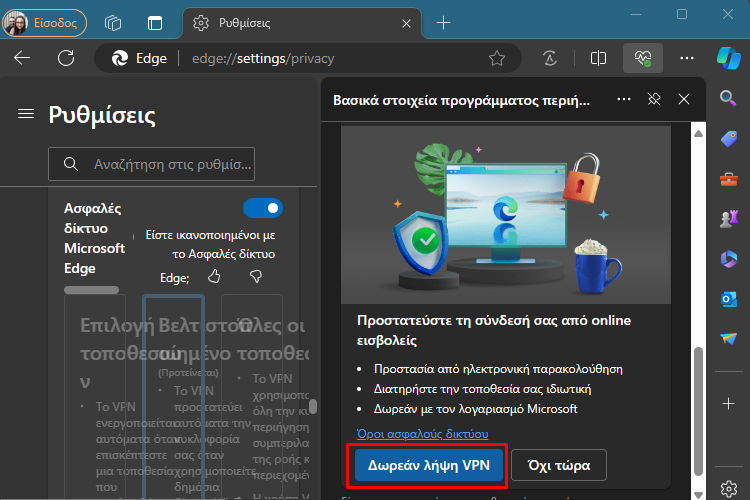Screen dimensions: 750x500
Task: Open the settings hamburger menu
Action: (x=26, y=114)
